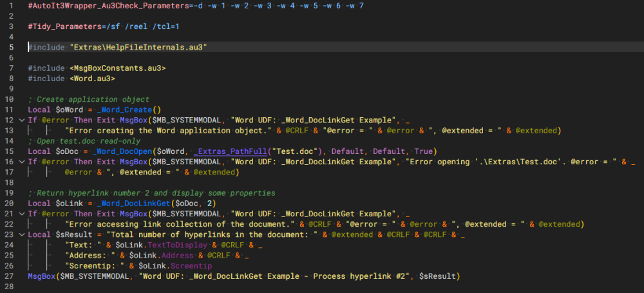Click the #AutoIt3Wrapper_Au3Check_Parameters directive
The width and height of the screenshot is (644, 293).
(108, 6)
